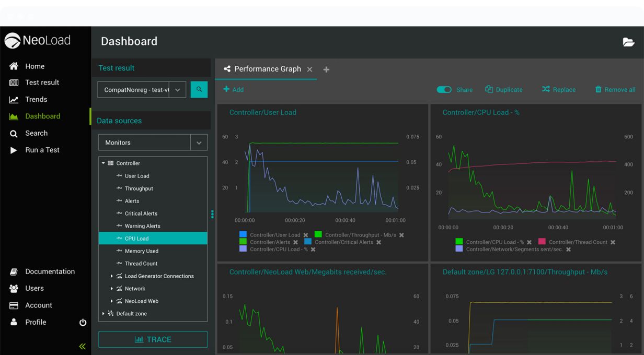Image resolution: width=644 pixels, height=355 pixels.
Task: Collapse the Controller tree node
Action: [x=103, y=163]
